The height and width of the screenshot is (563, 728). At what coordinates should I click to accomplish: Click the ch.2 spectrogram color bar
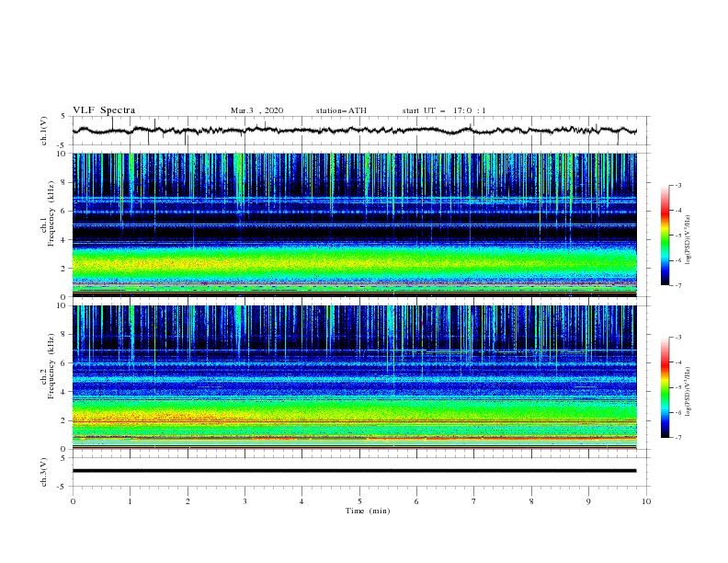[x=665, y=387]
